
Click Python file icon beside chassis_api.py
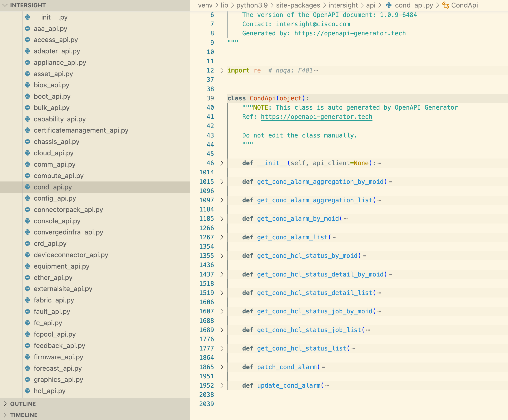click(x=28, y=142)
